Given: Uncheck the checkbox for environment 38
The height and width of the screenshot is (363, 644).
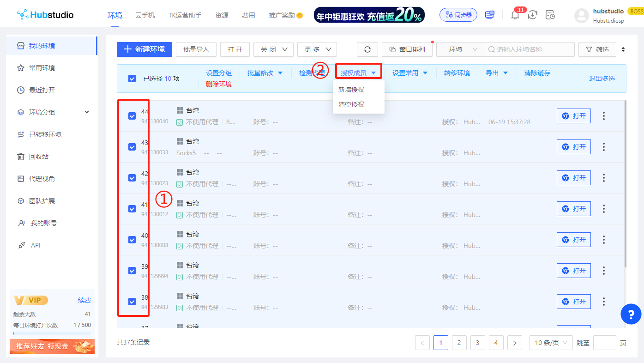Looking at the screenshot, I should click(x=132, y=302).
